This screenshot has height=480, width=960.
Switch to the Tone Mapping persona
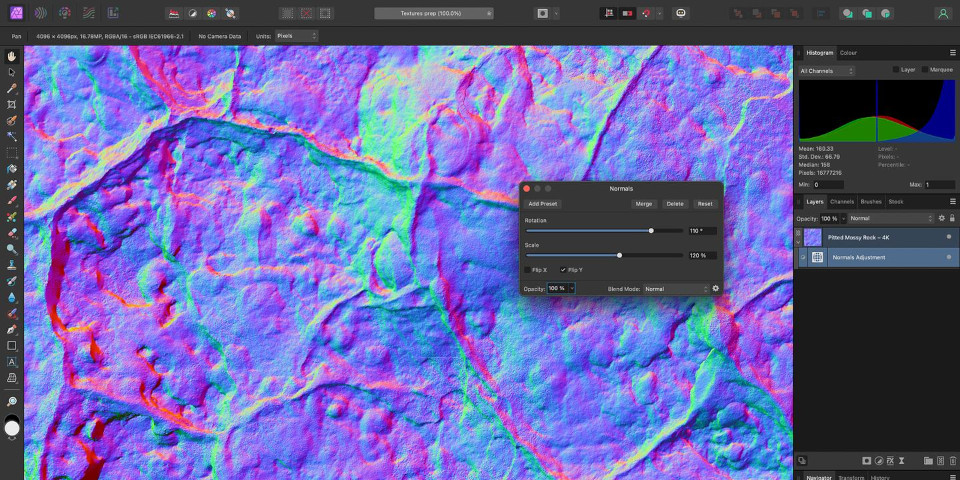click(x=88, y=14)
